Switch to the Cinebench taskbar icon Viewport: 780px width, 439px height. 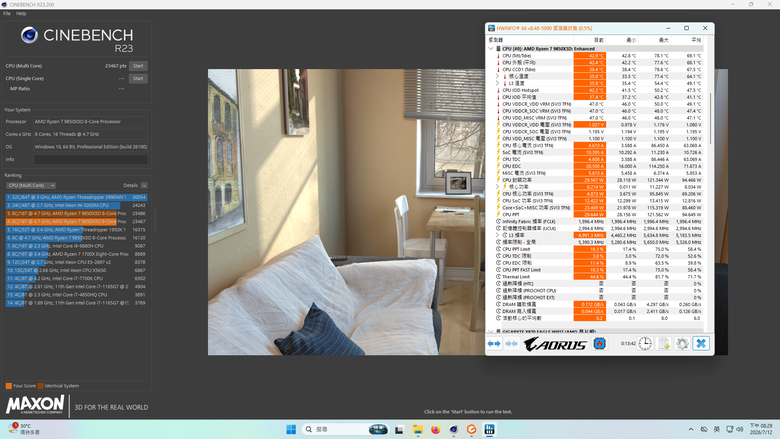(453, 430)
